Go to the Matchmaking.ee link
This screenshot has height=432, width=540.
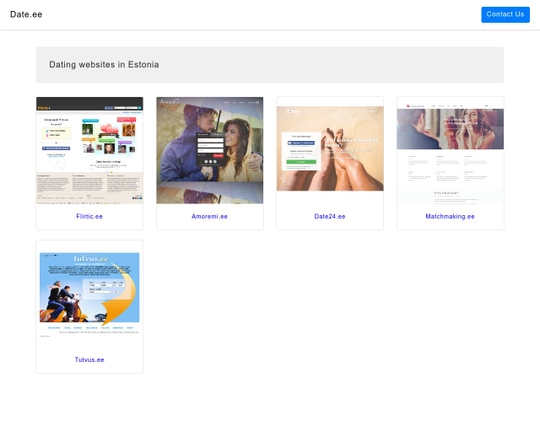pos(450,216)
